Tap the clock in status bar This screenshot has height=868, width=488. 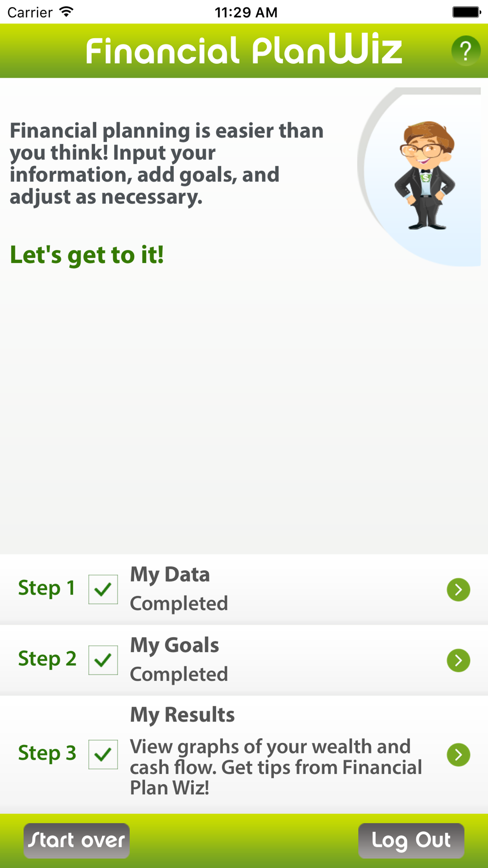tap(246, 12)
